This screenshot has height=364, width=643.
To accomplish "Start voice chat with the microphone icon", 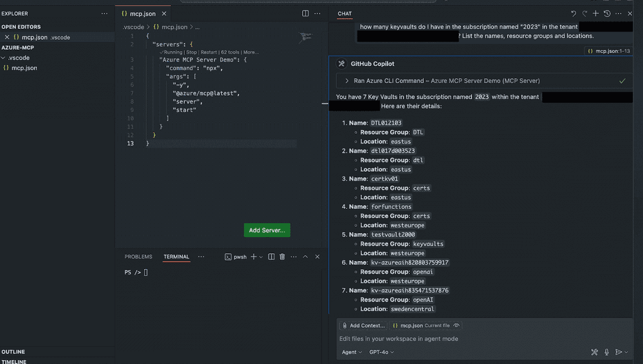I will [x=607, y=352].
